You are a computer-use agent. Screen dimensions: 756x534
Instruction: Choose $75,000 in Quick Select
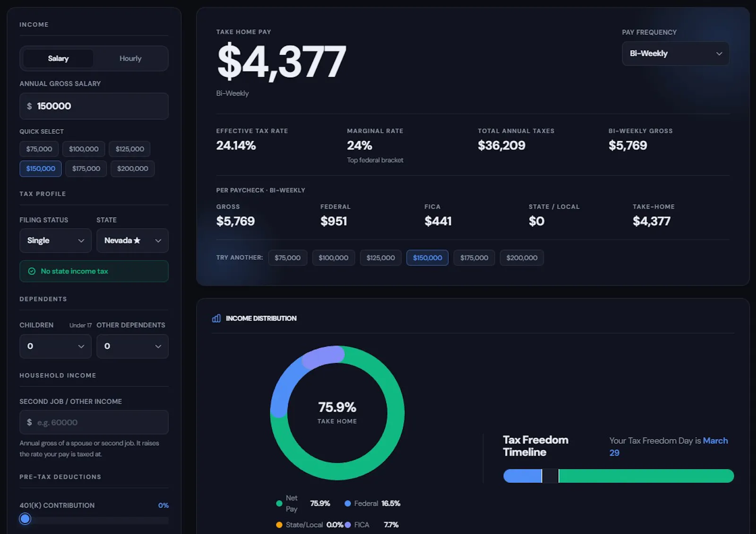(x=39, y=149)
